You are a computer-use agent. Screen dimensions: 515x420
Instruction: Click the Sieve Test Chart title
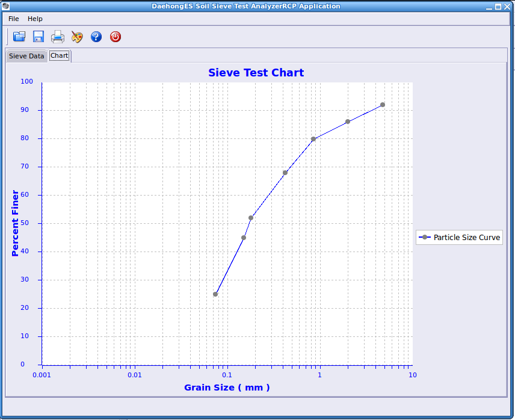[256, 72]
